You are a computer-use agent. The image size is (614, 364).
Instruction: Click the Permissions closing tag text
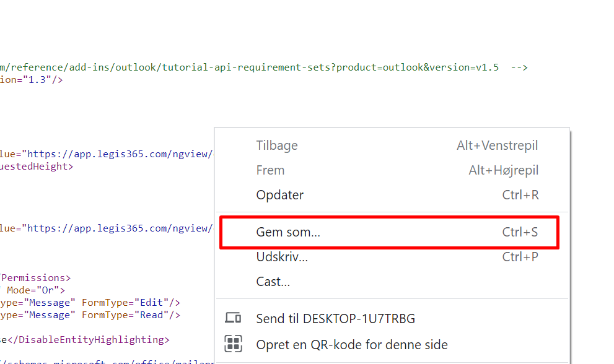[x=36, y=278]
